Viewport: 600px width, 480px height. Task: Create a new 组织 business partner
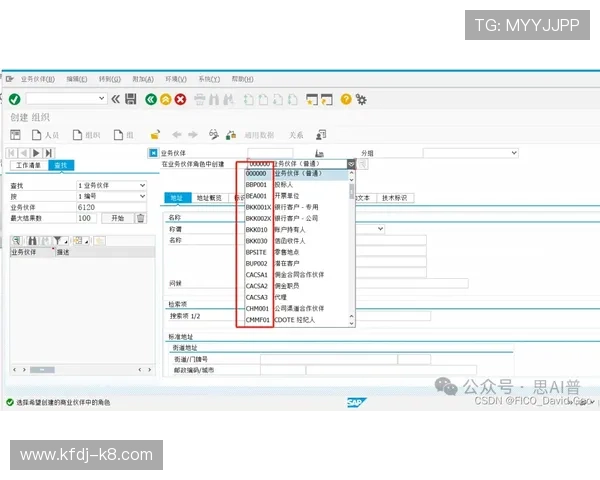[86, 135]
